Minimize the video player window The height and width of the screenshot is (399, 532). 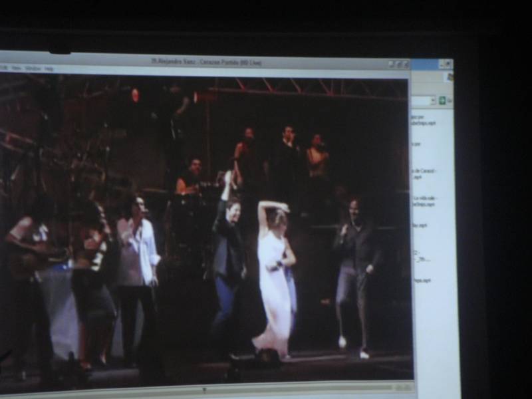[x=391, y=65]
